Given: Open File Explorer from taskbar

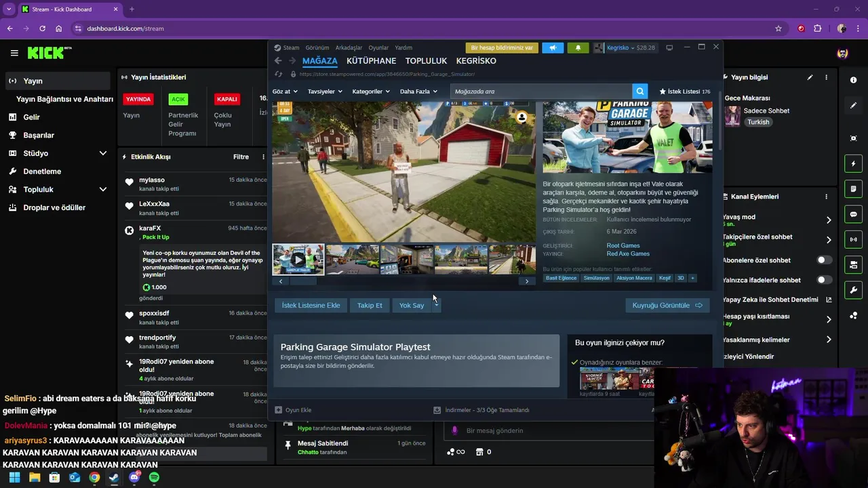Looking at the screenshot, I should tap(35, 477).
